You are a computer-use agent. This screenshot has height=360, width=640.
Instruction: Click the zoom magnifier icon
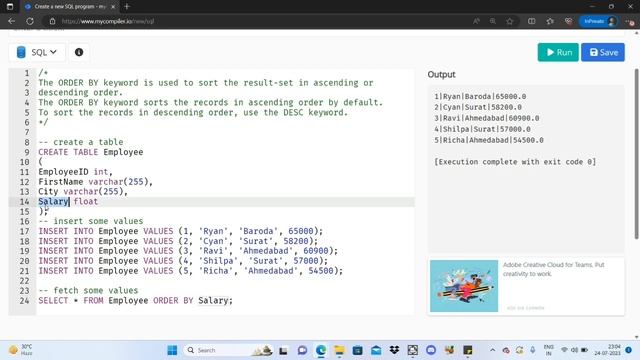493,21
